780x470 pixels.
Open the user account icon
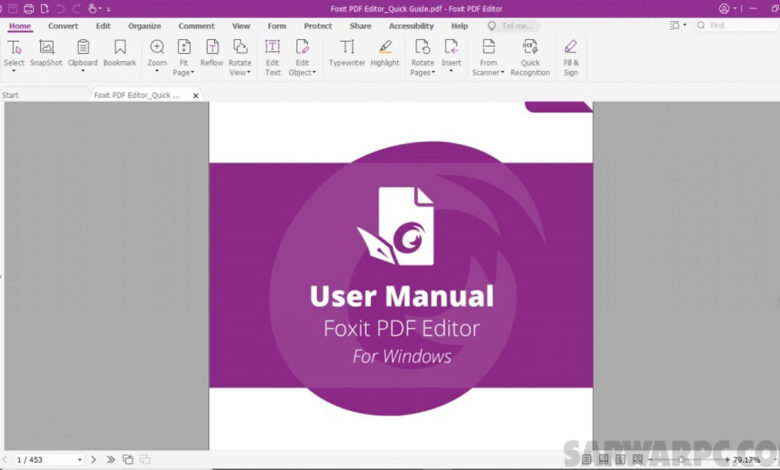pos(724,8)
